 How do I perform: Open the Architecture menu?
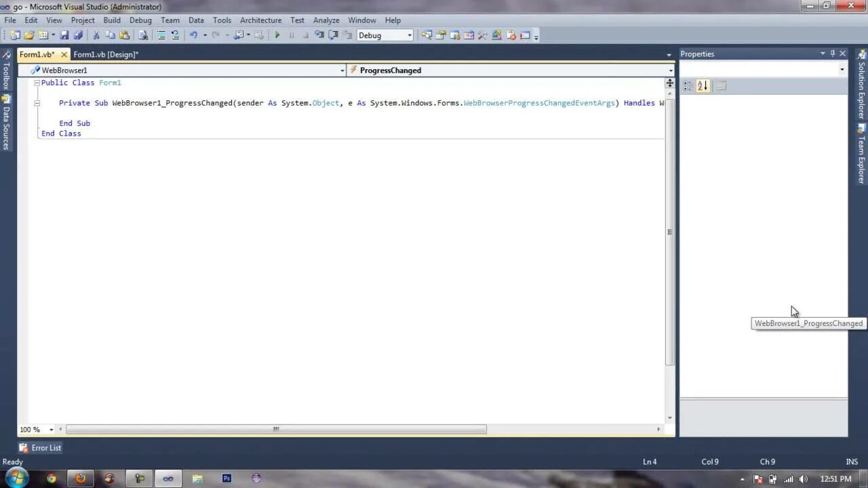(260, 20)
